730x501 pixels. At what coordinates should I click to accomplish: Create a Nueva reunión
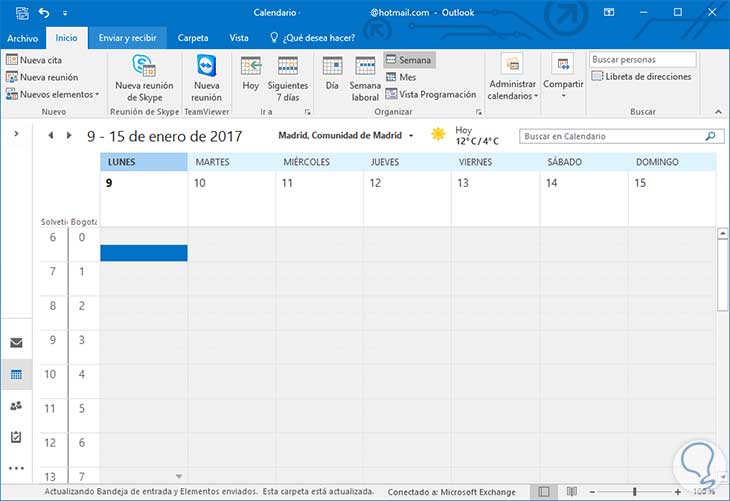point(42,77)
